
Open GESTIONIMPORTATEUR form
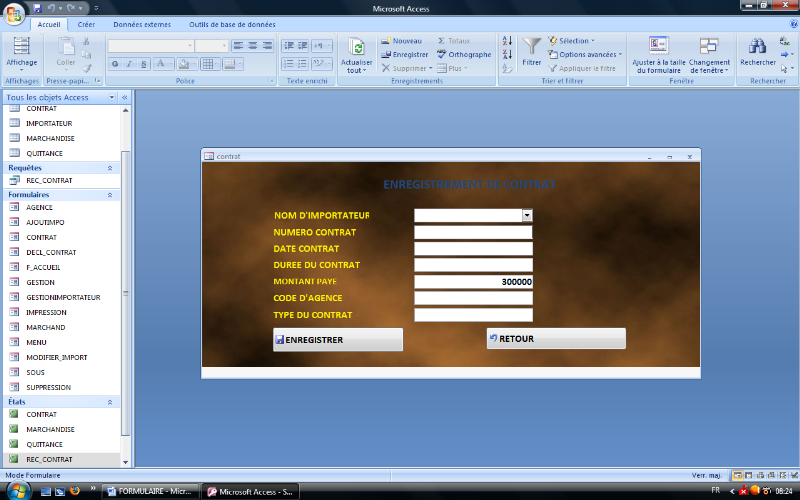pyautogui.click(x=61, y=297)
